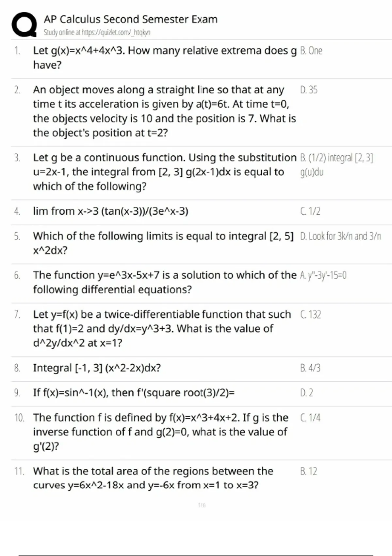Screen dimensions: 392x556
Task: Select the u=2x-1 substitution question
Action: 165,172
